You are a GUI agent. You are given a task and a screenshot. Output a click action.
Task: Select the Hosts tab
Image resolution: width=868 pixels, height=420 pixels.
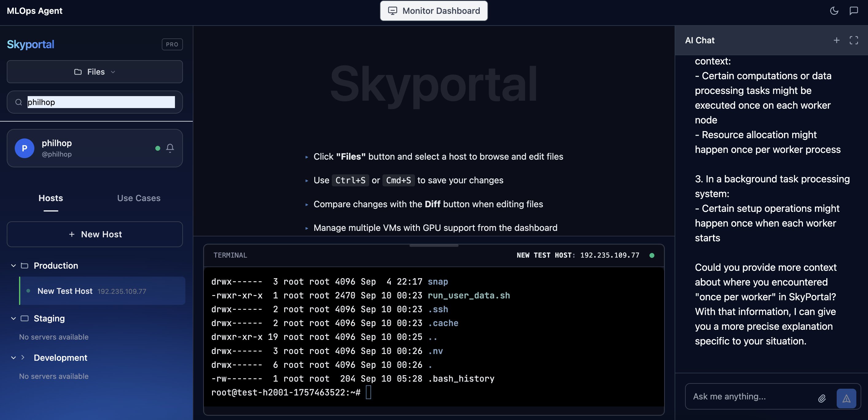pos(51,198)
